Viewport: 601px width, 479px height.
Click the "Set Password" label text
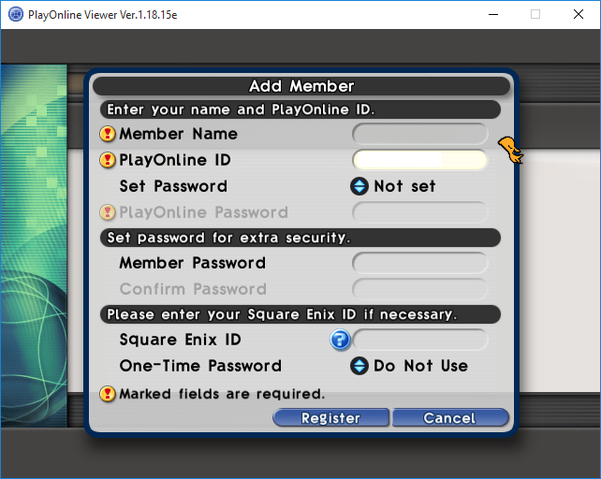pos(173,186)
